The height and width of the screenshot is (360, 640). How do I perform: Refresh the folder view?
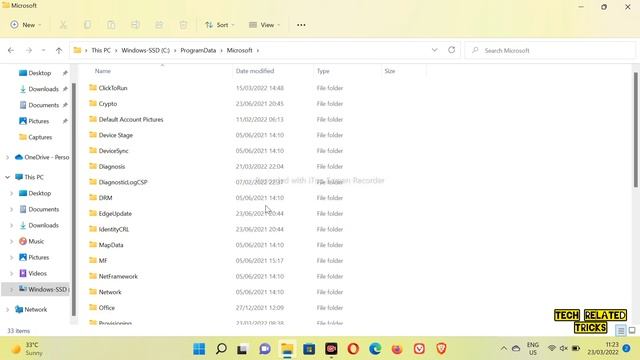click(451, 50)
